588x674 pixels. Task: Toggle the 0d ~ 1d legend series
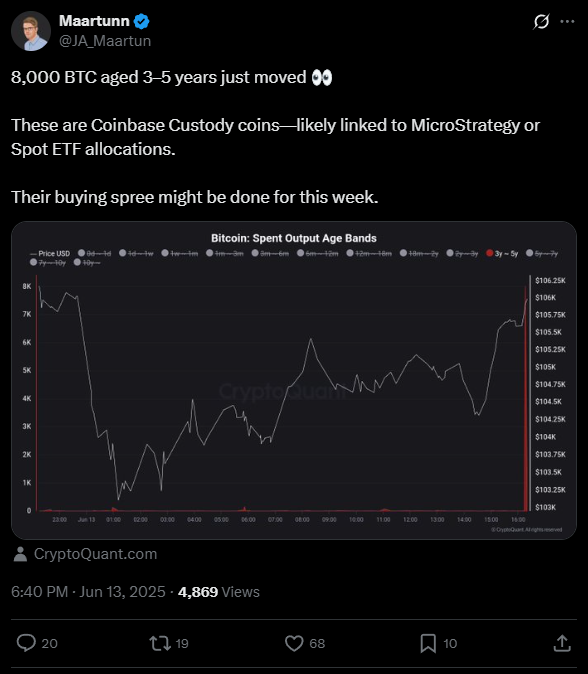coord(94,253)
